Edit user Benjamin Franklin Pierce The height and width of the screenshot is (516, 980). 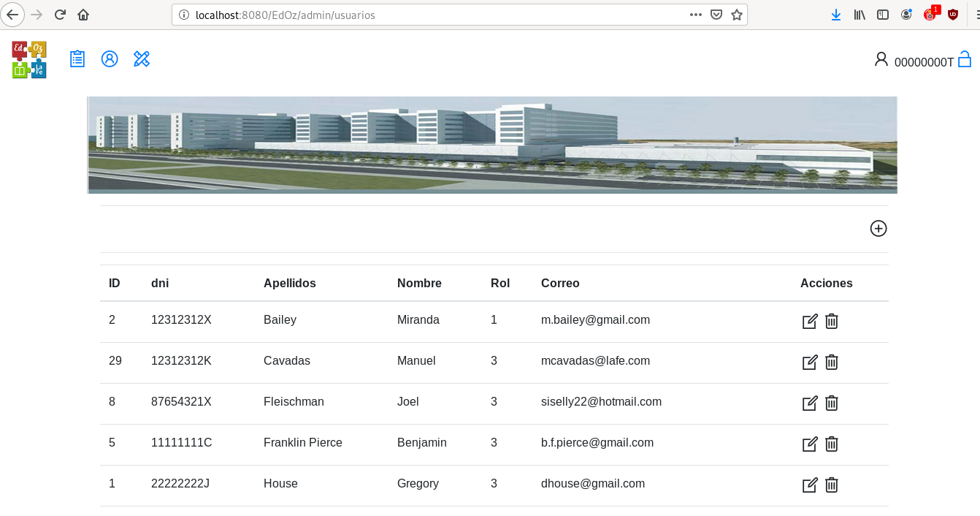tap(809, 444)
